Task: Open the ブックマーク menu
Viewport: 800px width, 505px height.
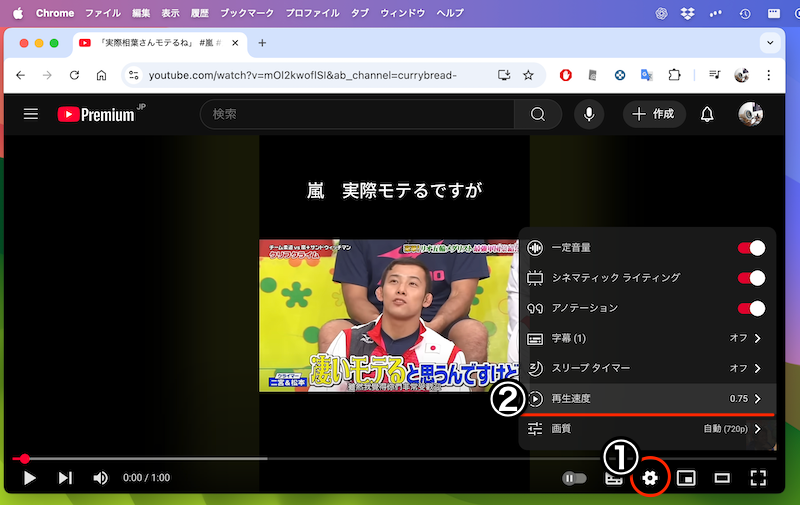Action: click(247, 13)
